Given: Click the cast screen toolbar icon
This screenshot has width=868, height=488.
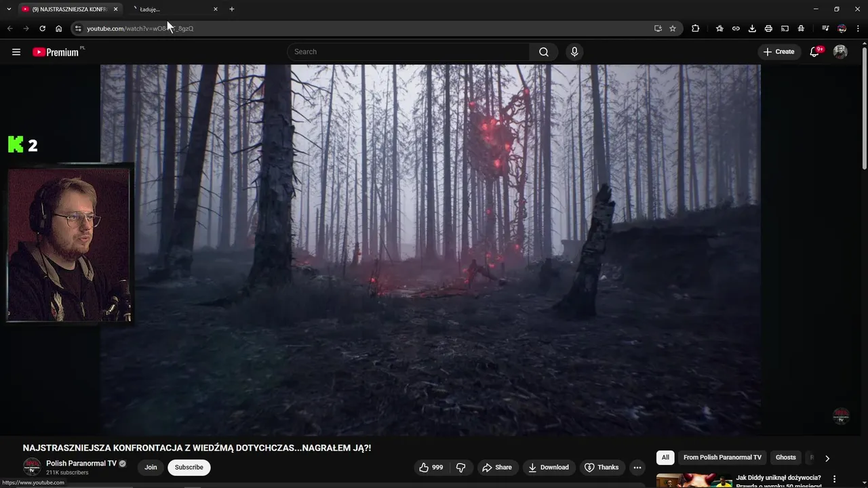Looking at the screenshot, I should point(785,28).
